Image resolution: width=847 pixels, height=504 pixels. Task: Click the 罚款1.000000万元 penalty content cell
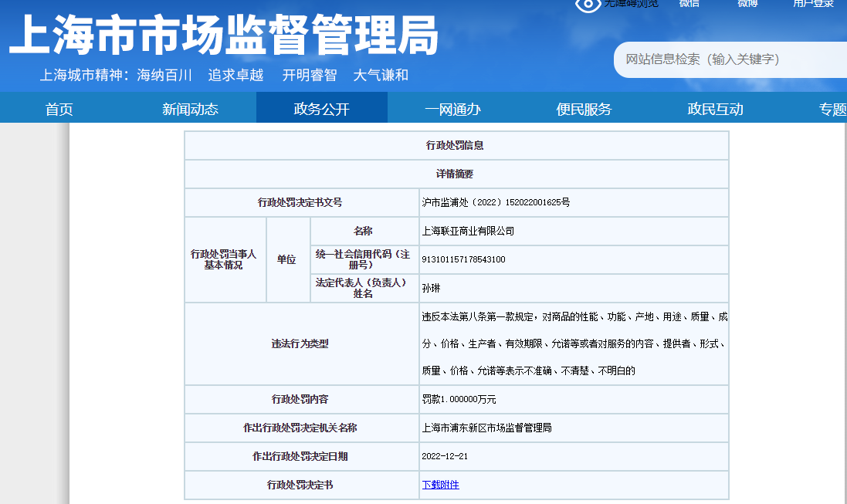tap(459, 399)
